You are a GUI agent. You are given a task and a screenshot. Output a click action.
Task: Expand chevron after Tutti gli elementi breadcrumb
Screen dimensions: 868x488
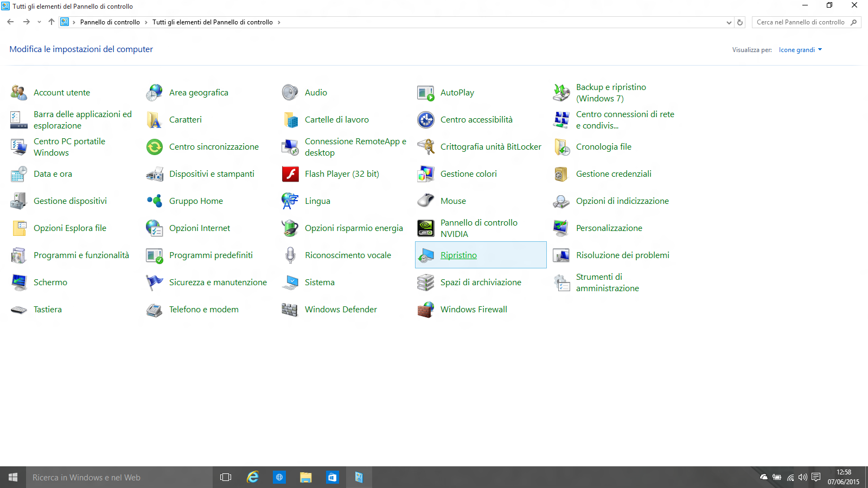pyautogui.click(x=279, y=22)
